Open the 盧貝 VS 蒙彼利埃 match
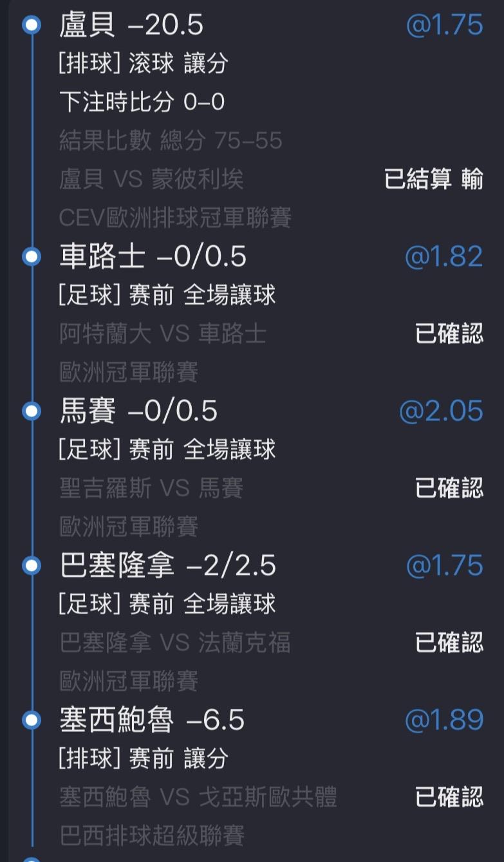Viewport: 504px width, 862px height. (151, 180)
